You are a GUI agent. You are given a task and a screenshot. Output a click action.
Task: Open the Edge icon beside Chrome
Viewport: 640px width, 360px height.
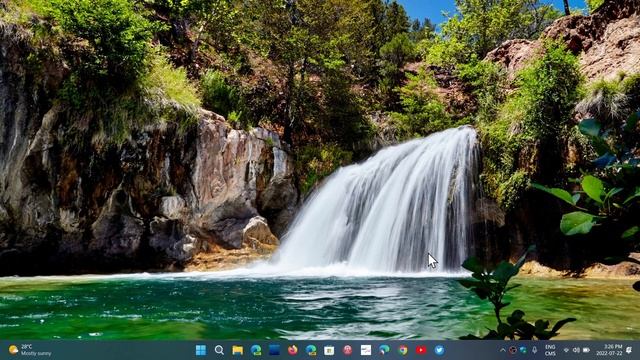coord(384,350)
